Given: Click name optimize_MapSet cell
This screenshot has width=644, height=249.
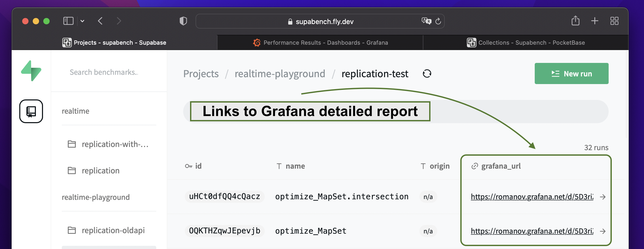Looking at the screenshot, I should coord(311,231).
